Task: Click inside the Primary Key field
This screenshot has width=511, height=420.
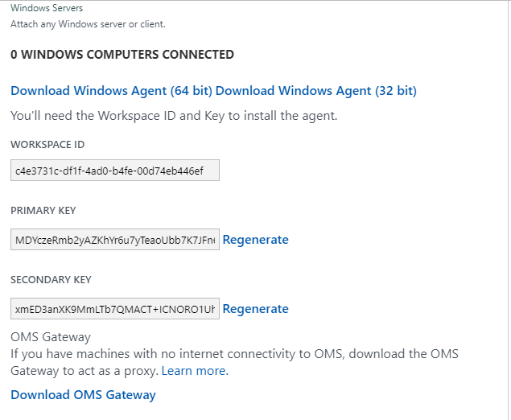Action: coord(115,240)
